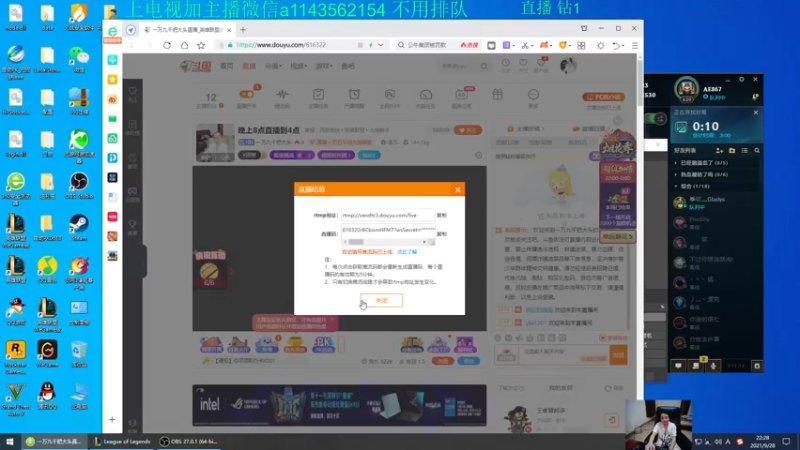Open the Weibo icon in the browser sidebar
This screenshot has height=450, width=800.
113,99
